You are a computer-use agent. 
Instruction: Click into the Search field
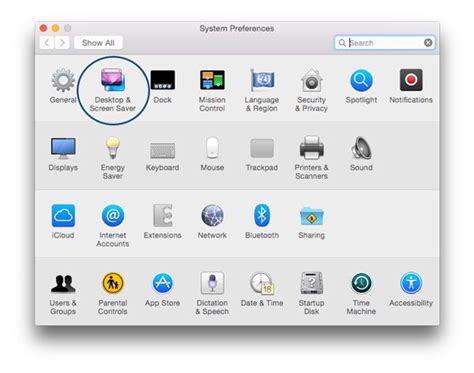pos(384,43)
